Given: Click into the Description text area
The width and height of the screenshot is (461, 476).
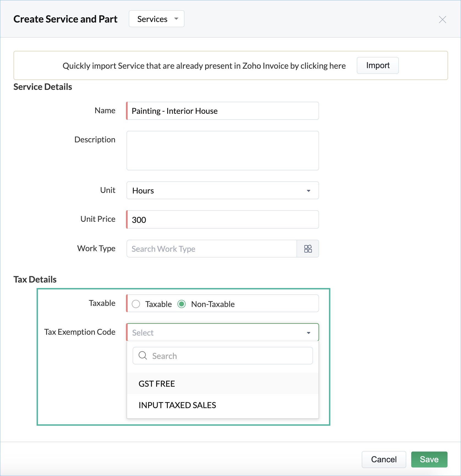Looking at the screenshot, I should pyautogui.click(x=223, y=151).
